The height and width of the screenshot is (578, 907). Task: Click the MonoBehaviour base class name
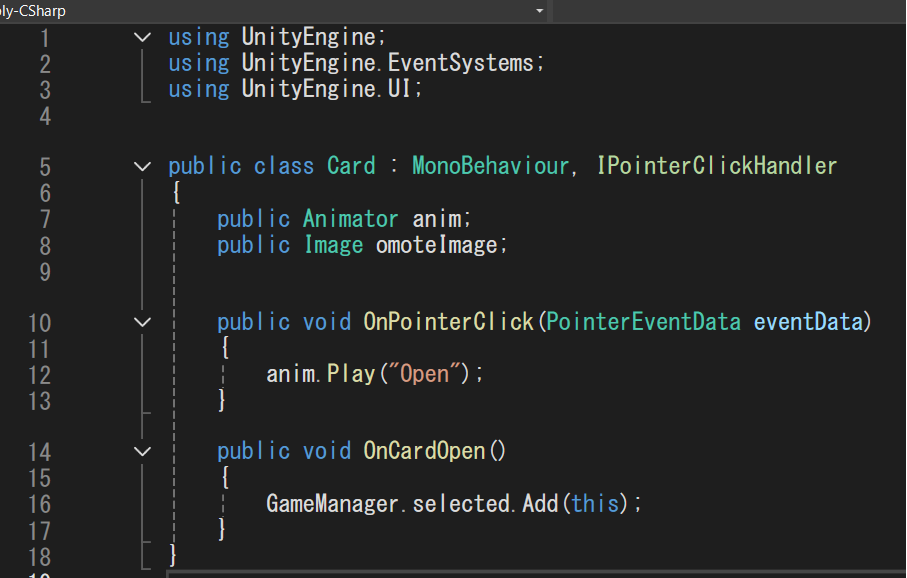489,166
